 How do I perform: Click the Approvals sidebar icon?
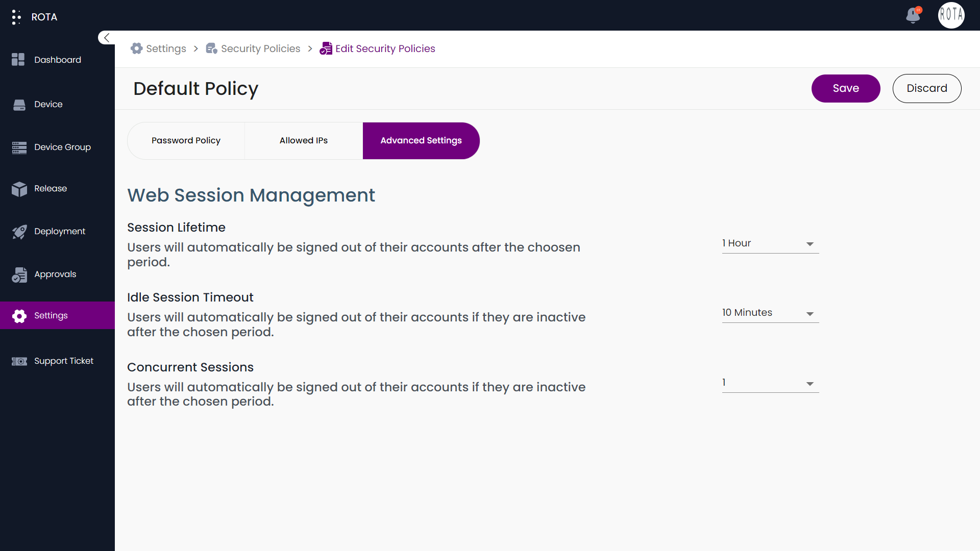19,274
